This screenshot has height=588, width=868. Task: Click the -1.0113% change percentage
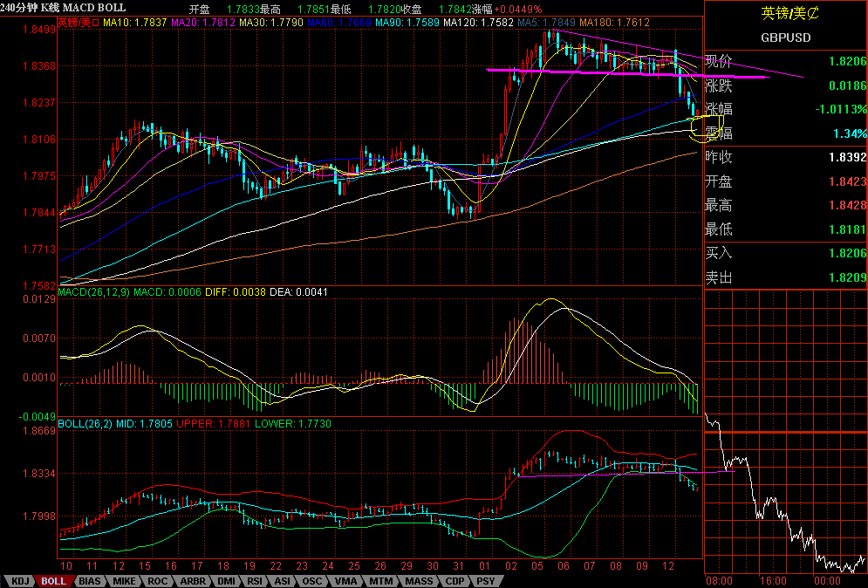(x=840, y=109)
